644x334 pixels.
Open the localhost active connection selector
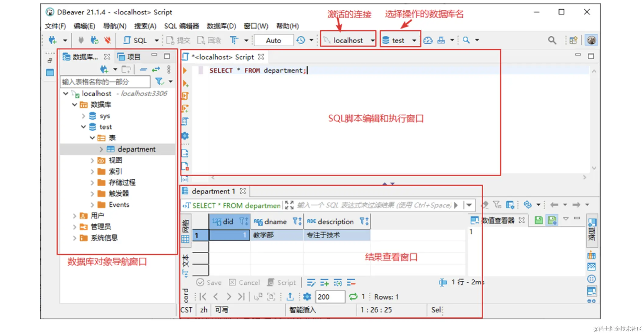pos(348,40)
